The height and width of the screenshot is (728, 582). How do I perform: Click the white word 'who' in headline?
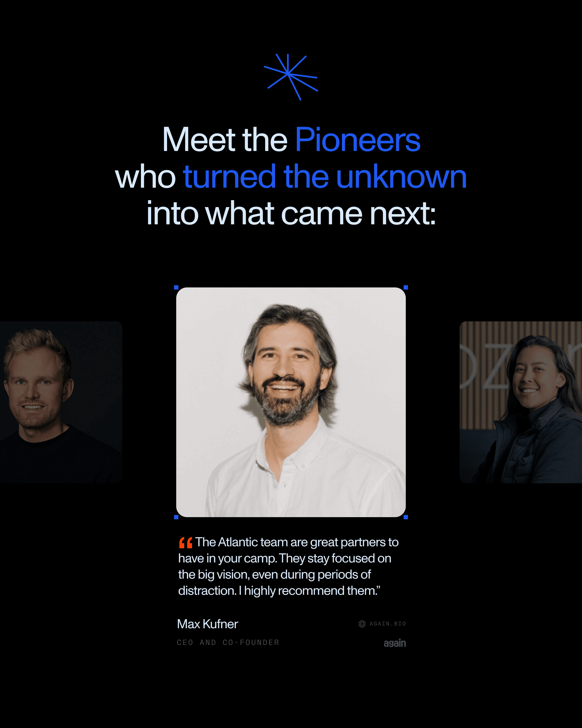pos(145,177)
